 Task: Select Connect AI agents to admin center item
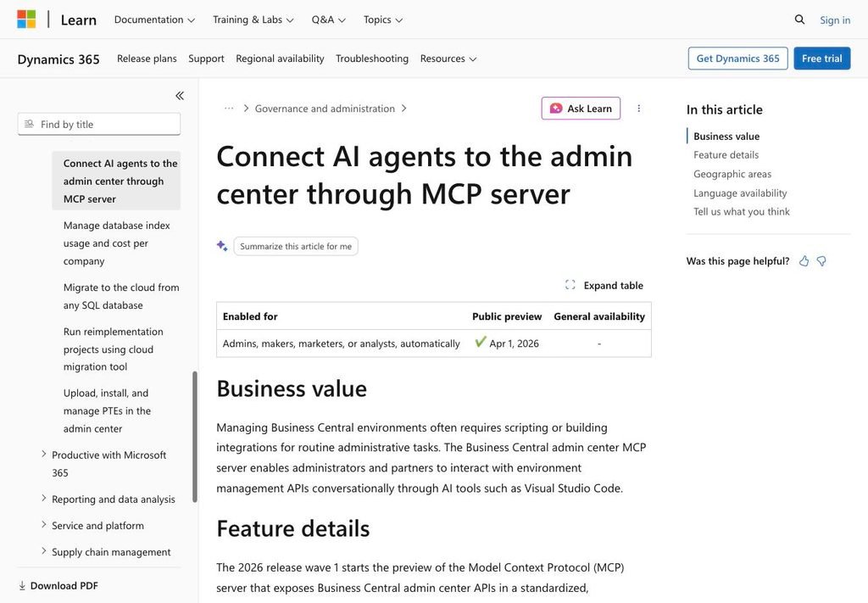point(116,181)
